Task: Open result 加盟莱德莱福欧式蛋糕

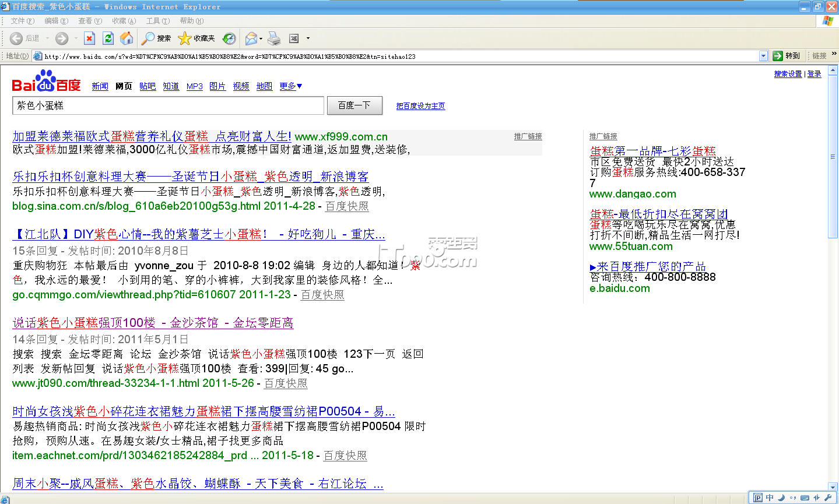Action: point(152,136)
